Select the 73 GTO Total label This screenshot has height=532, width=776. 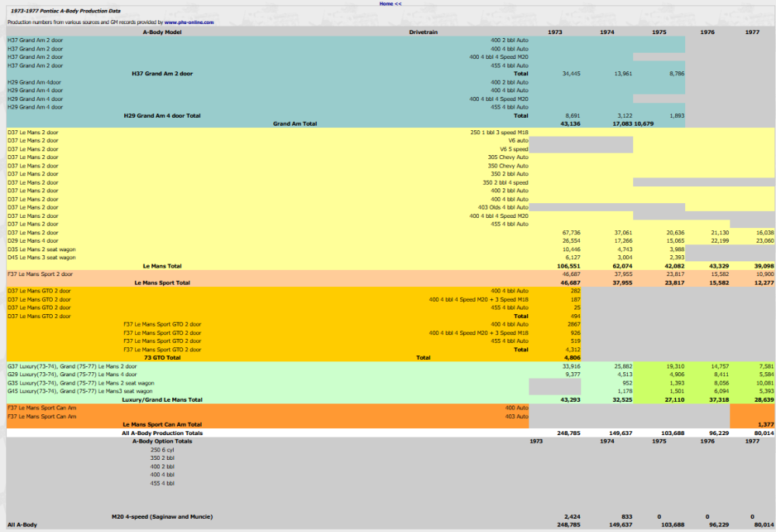click(x=162, y=358)
